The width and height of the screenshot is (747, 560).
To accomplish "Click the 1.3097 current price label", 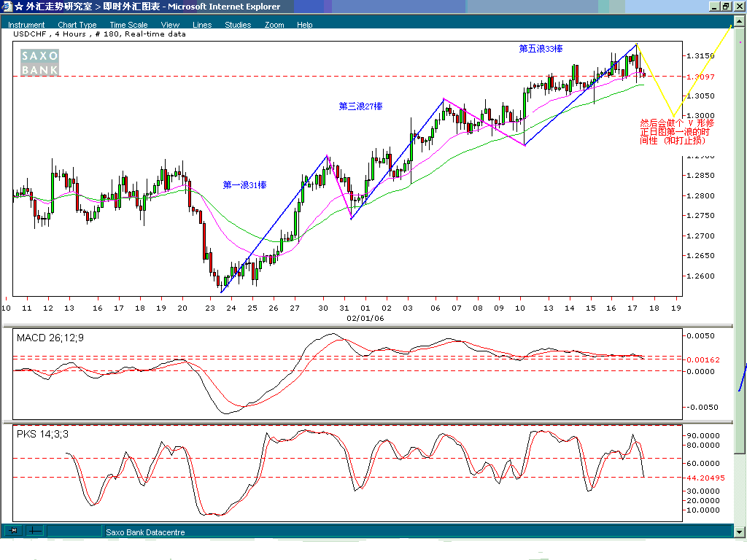I will tap(700, 77).
